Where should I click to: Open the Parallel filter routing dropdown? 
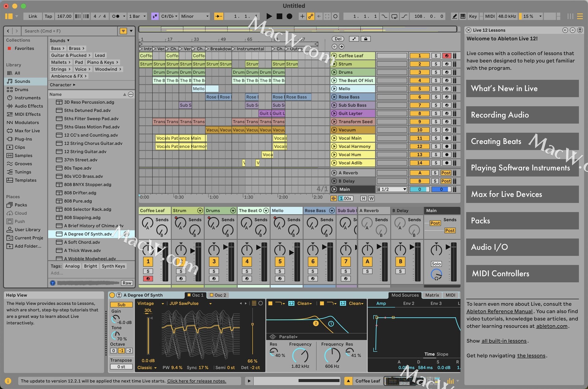[288, 337]
